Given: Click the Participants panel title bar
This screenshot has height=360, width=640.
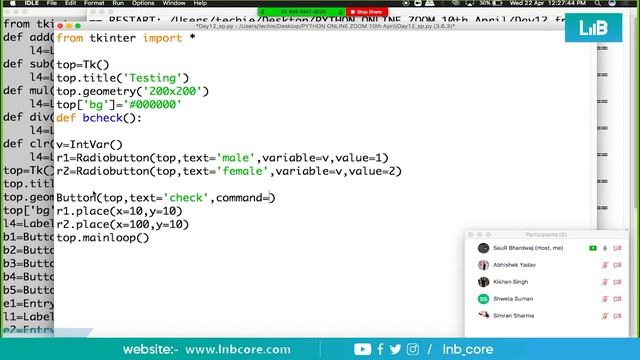Looking at the screenshot, I should 546,235.
